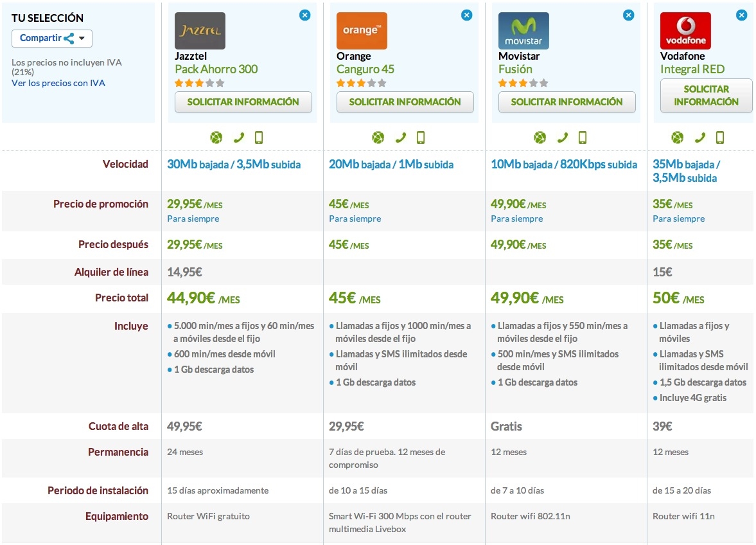Click the Jazztel total price '44,90€ /MES'
Image resolution: width=756 pixels, height=545 pixels.
coord(204,298)
